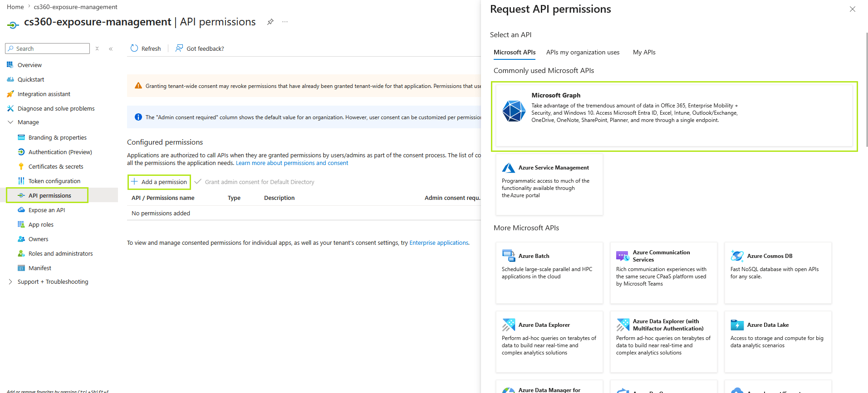Switch to APIs my organization uses tab
Image resolution: width=868 pixels, height=393 pixels.
(583, 52)
